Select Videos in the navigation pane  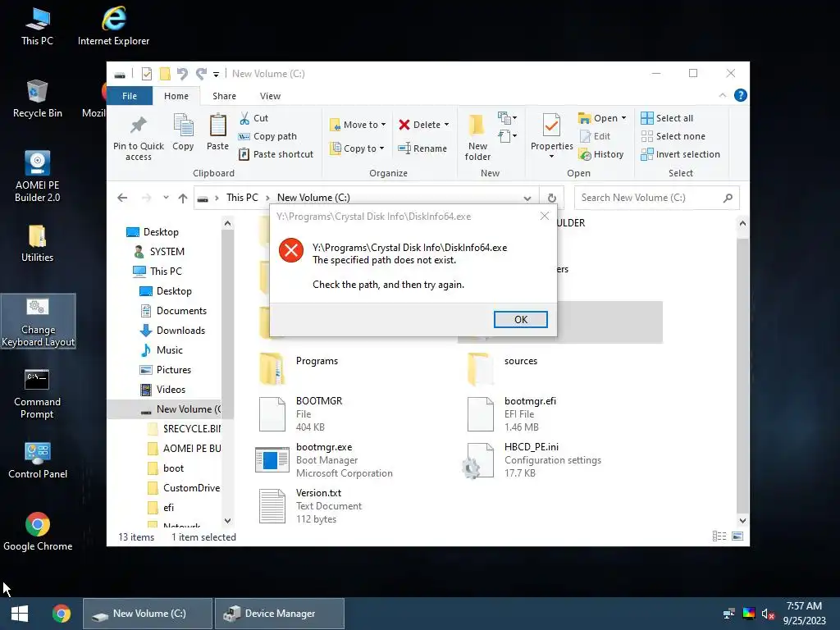pyautogui.click(x=163, y=390)
